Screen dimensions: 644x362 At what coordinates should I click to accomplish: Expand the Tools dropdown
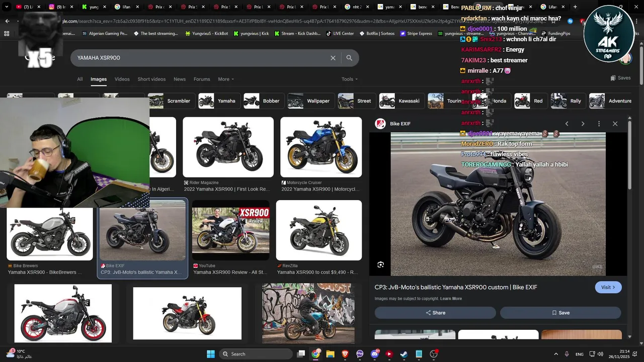350,79
